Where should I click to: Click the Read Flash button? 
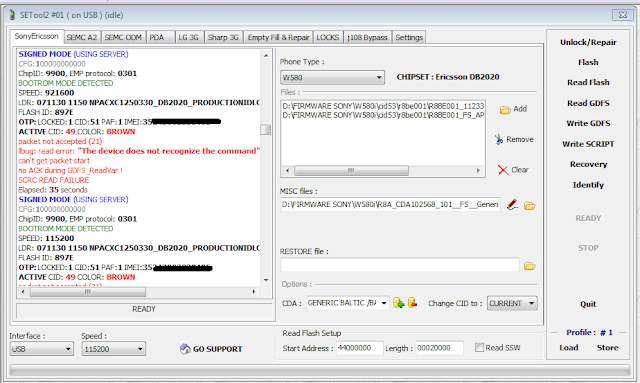pos(588,82)
